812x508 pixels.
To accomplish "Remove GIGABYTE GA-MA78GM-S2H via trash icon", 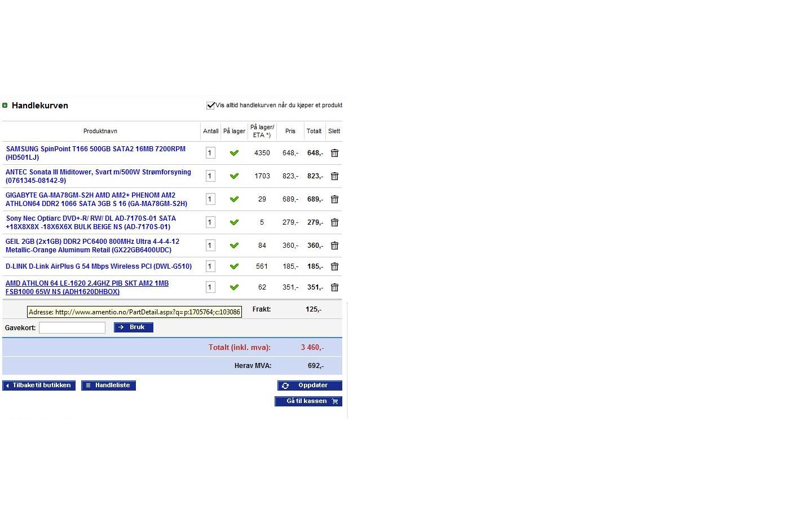I will tap(334, 199).
